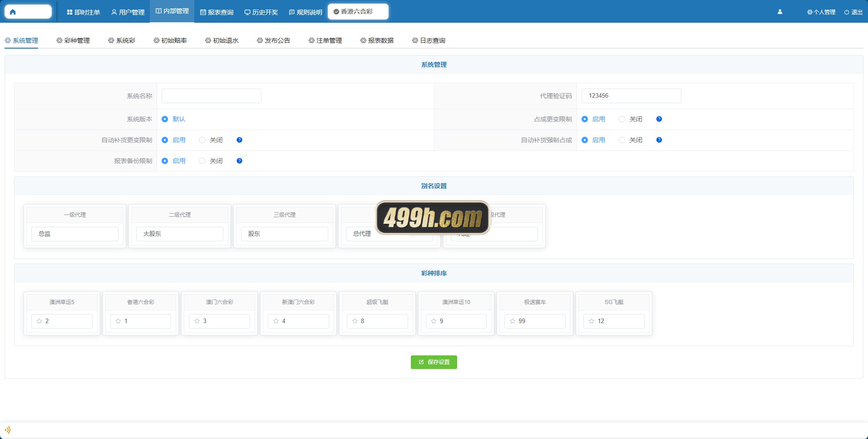Viewport: 868px width, 439px height.
Task: Click 退出 to log out
Action: point(853,12)
